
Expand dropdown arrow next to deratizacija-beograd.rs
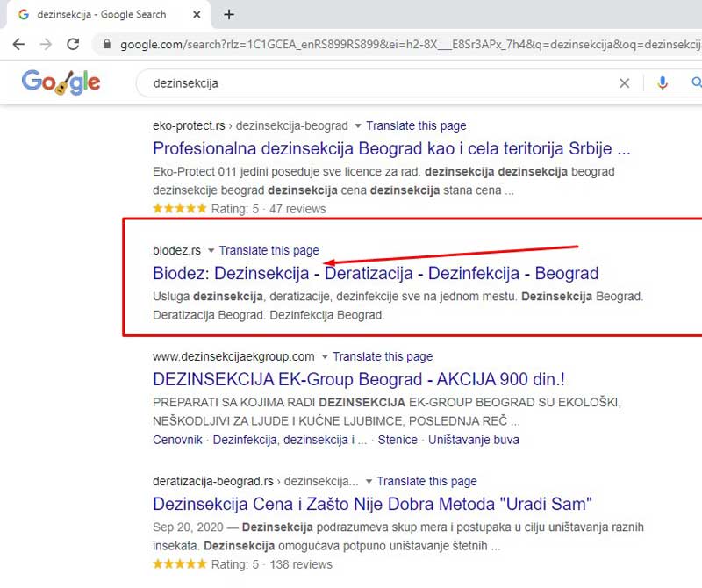point(369,482)
